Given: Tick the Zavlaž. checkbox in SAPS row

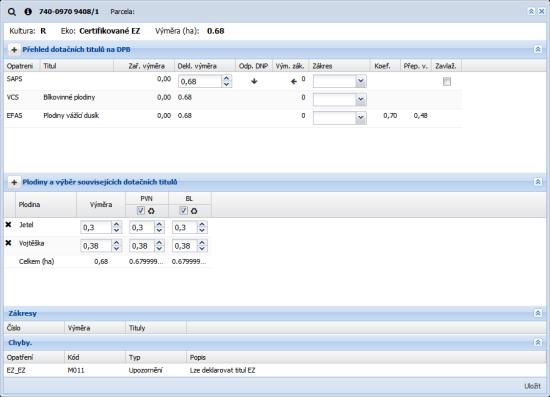Looking at the screenshot, I should (x=447, y=82).
